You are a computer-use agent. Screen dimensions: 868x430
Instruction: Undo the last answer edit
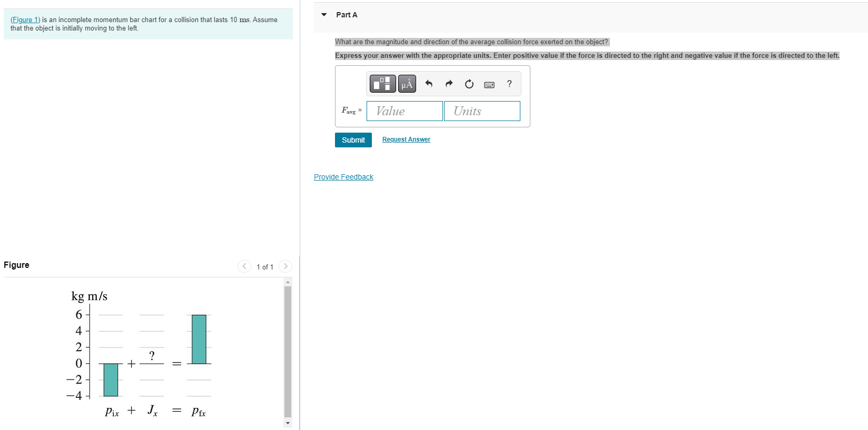[x=429, y=84]
